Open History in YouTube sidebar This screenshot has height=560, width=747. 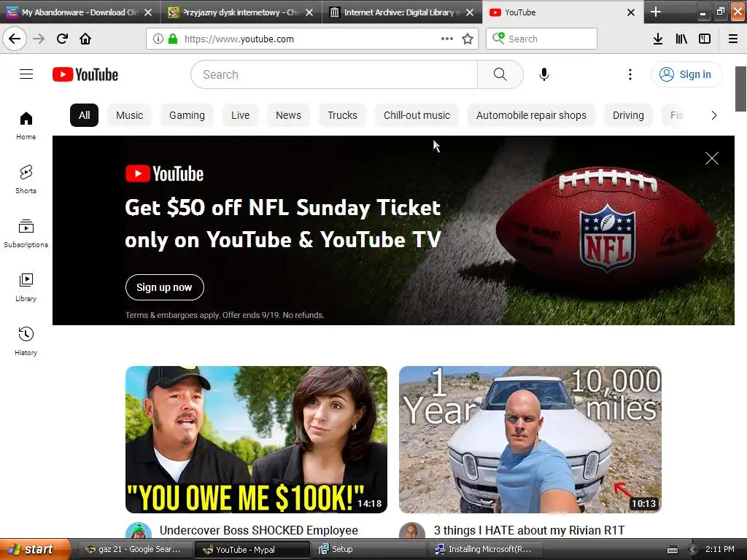point(26,341)
